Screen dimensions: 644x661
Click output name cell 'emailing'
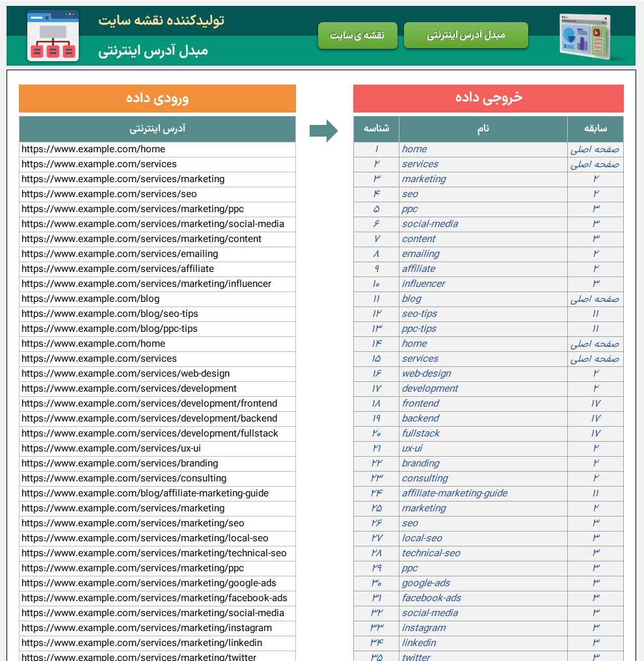[483, 254]
